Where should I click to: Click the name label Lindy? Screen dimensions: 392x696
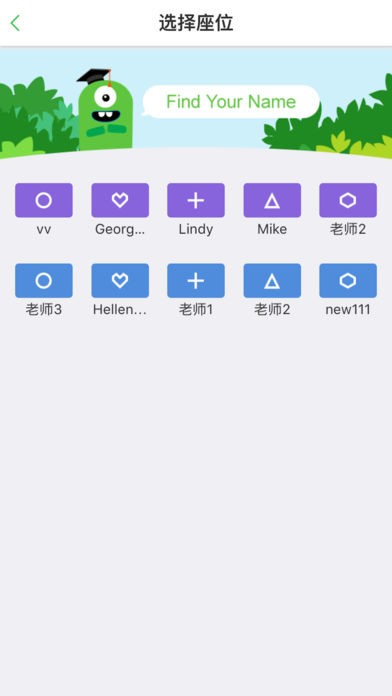196,229
